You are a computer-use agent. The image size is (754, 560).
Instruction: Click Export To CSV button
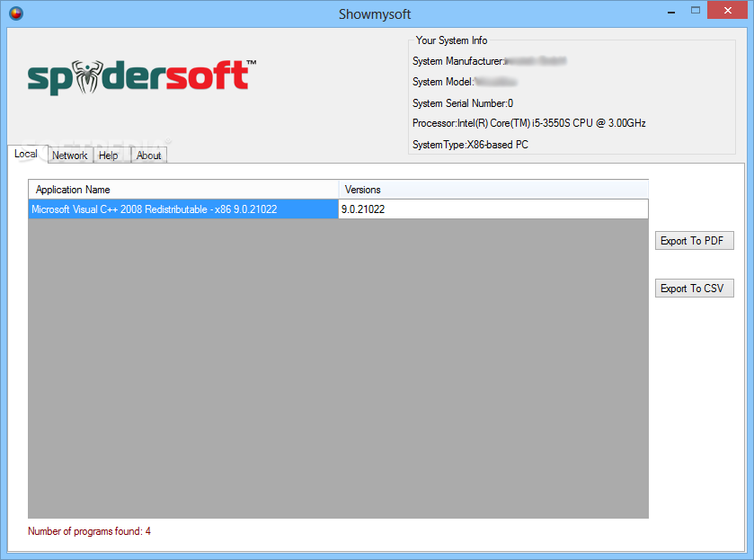[695, 289]
